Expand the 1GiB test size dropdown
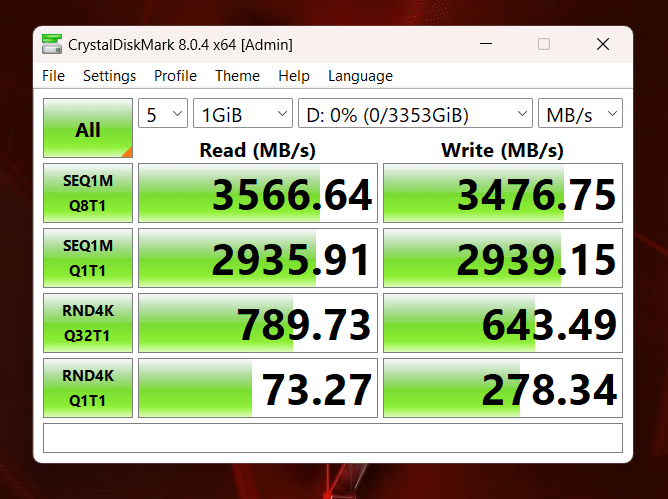Screen dimensions: 668x499 242,114
